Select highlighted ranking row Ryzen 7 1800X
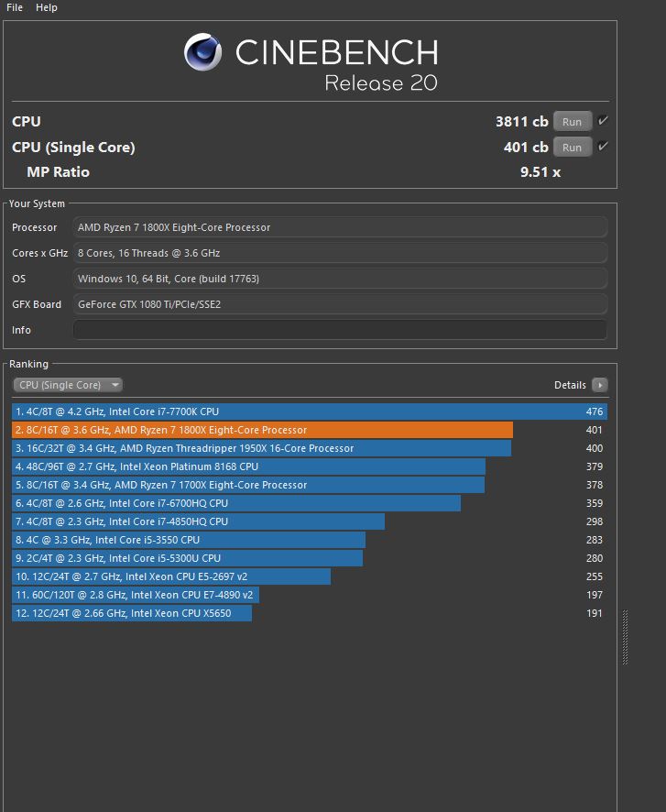This screenshot has width=666, height=812. tap(310, 430)
